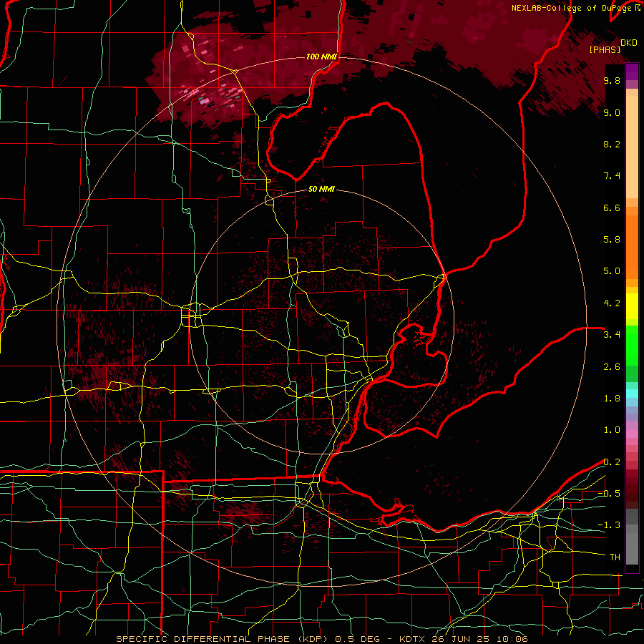Click the -1.3 legend value

[609, 525]
